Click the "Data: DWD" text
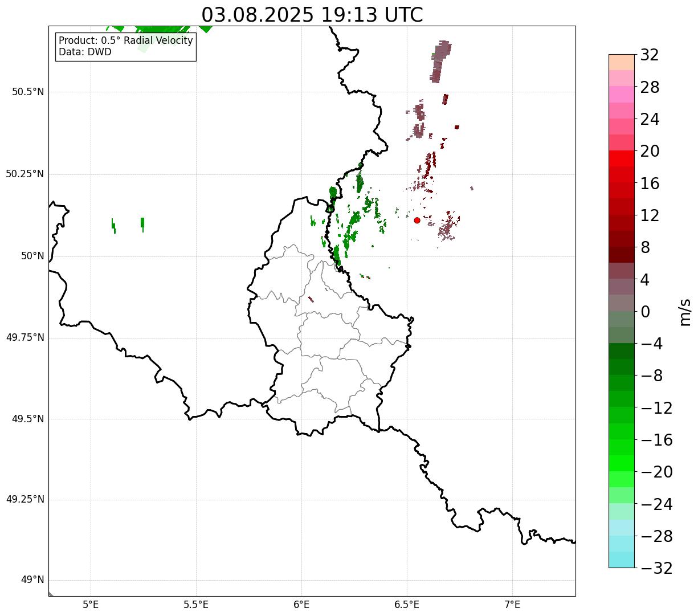This screenshot has height=616, width=698. pyautogui.click(x=85, y=52)
